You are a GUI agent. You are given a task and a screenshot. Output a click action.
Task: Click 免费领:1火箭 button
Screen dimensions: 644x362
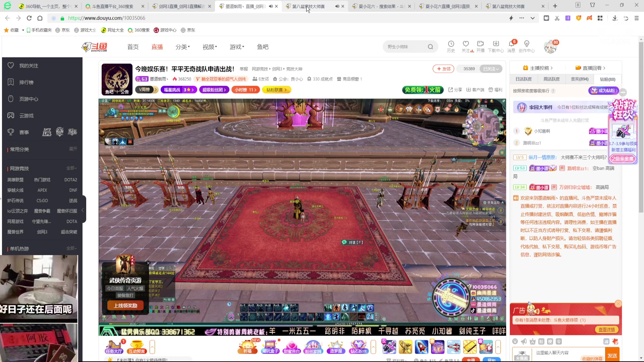[x=423, y=90]
